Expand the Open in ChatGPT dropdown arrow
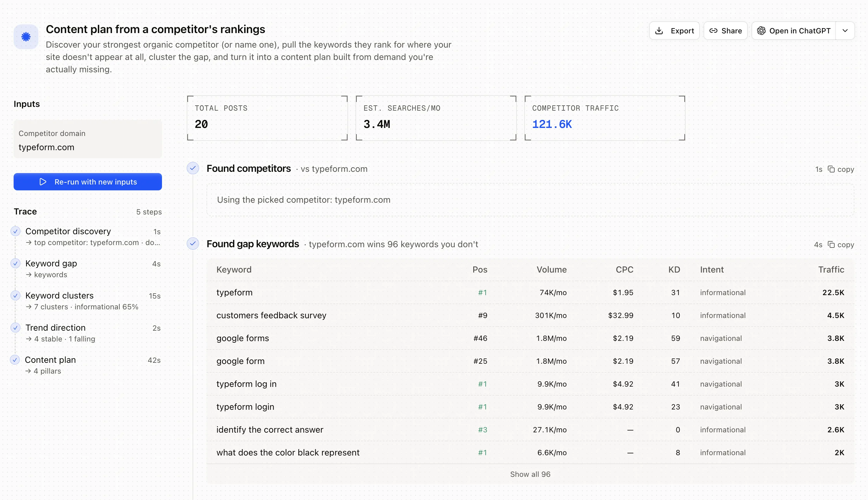 click(x=845, y=31)
